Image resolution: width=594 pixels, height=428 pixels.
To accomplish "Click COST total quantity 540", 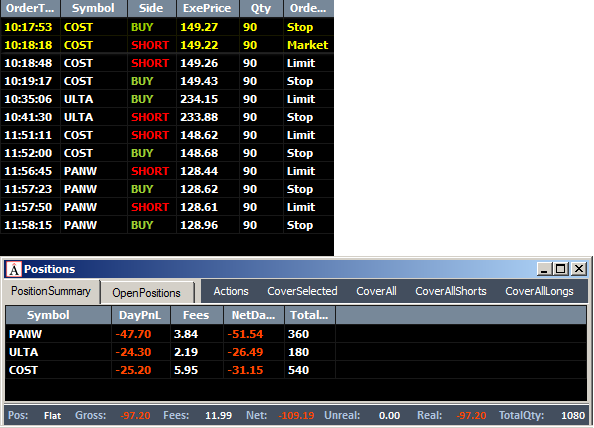I will pos(299,370).
